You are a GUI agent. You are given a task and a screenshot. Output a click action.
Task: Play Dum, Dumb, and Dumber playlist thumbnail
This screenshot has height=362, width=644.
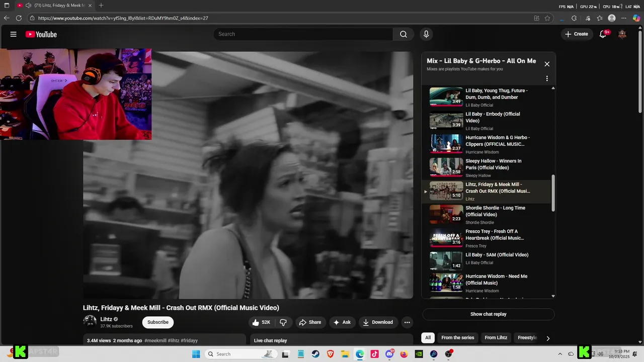446,97
